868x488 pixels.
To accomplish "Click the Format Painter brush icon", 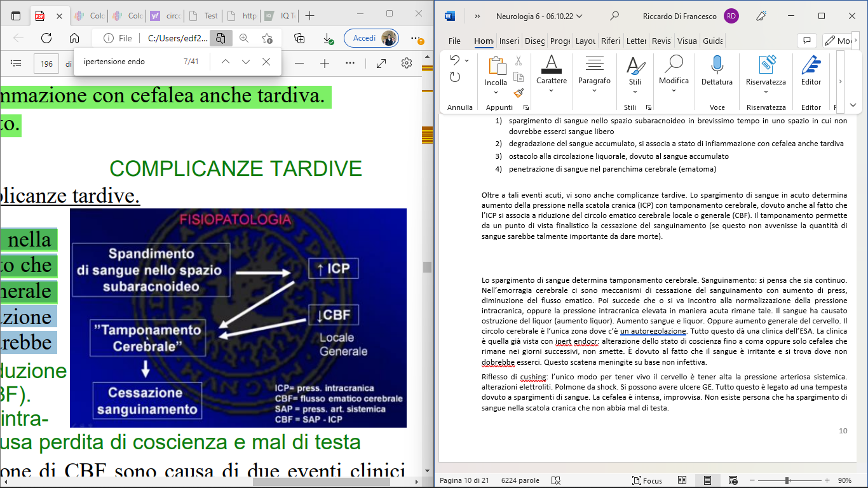I will click(x=519, y=92).
